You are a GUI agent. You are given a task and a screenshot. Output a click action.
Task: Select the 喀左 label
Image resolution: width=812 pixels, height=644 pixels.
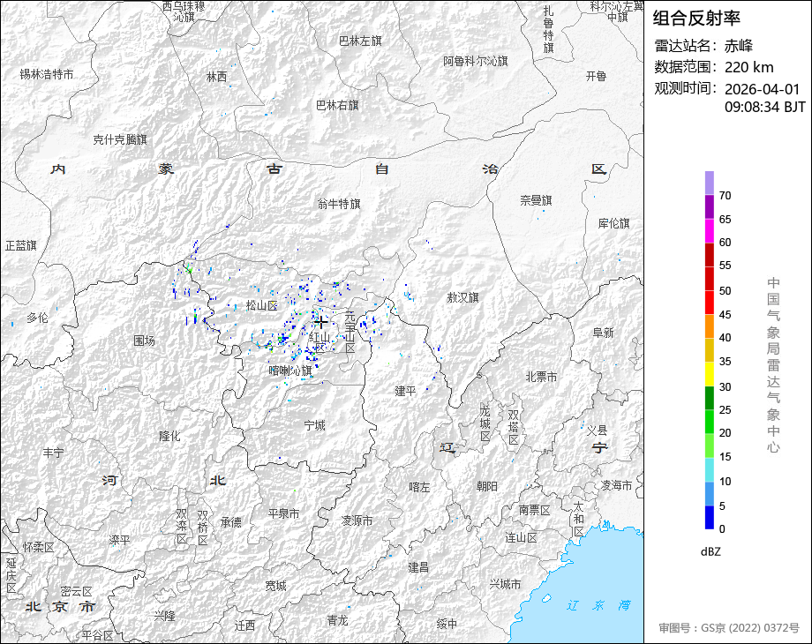419,487
